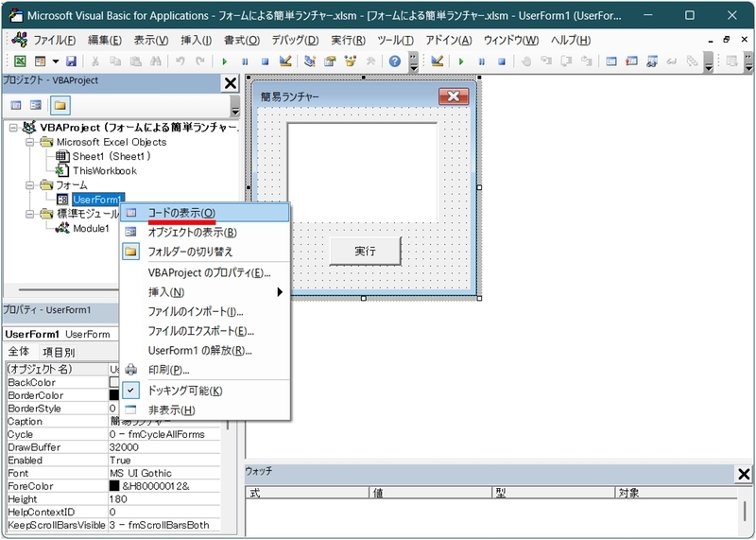Click the Save floppy disk icon
Image resolution: width=756 pixels, height=540 pixels.
click(x=72, y=61)
